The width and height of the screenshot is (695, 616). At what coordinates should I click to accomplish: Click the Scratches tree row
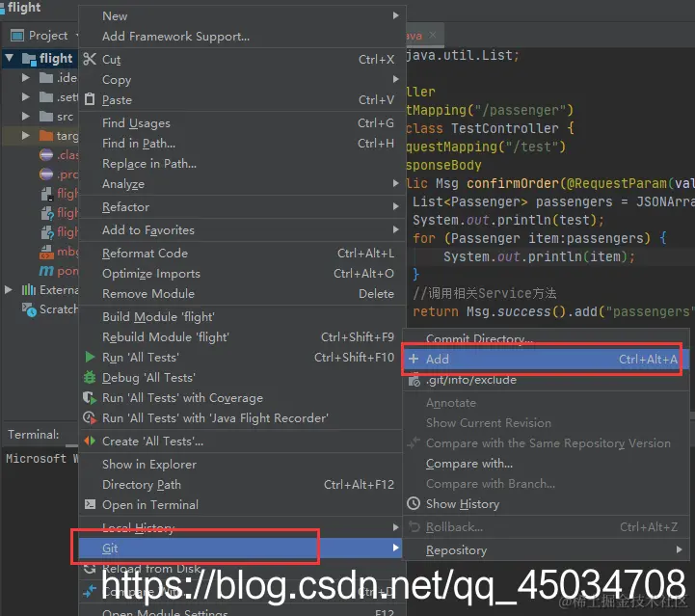point(40,309)
